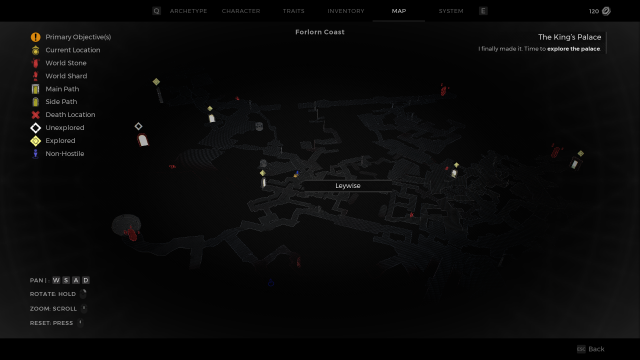Click the explore the palace objective text
This screenshot has height=360, width=640.
pyautogui.click(x=573, y=49)
